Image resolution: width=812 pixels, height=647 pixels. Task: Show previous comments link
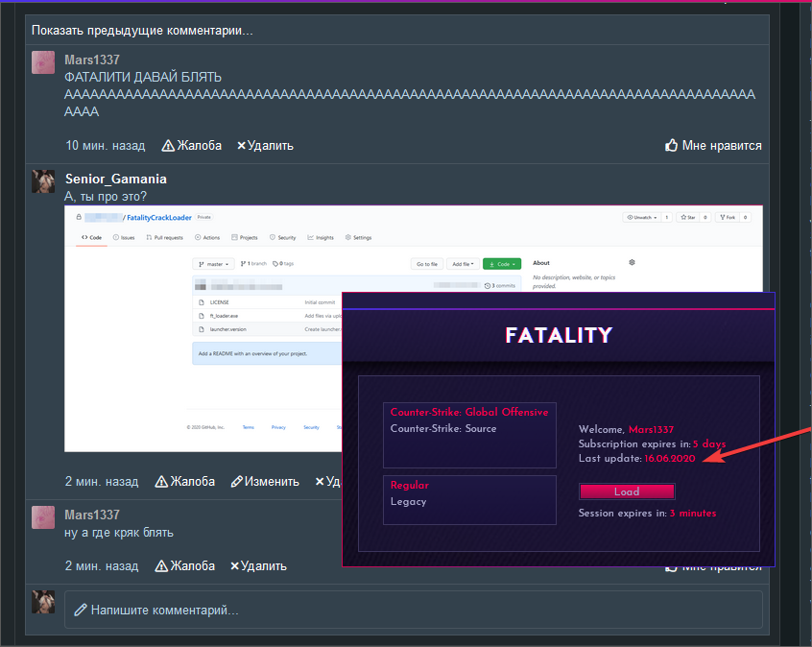click(142, 31)
